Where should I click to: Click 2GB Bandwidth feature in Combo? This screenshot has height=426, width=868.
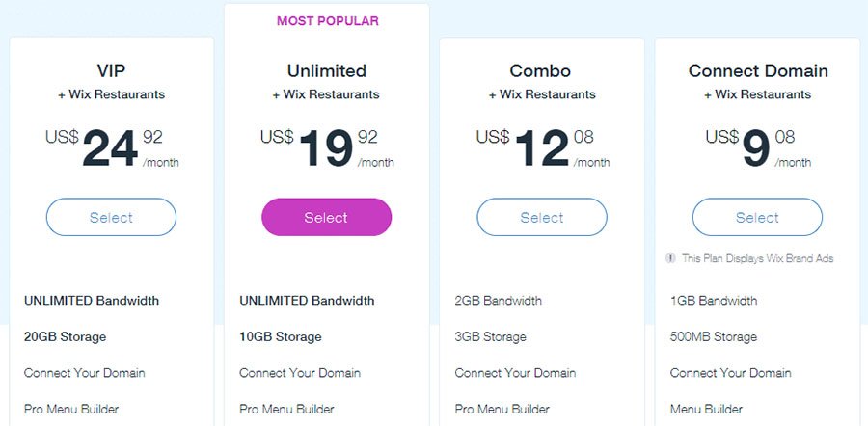click(499, 301)
